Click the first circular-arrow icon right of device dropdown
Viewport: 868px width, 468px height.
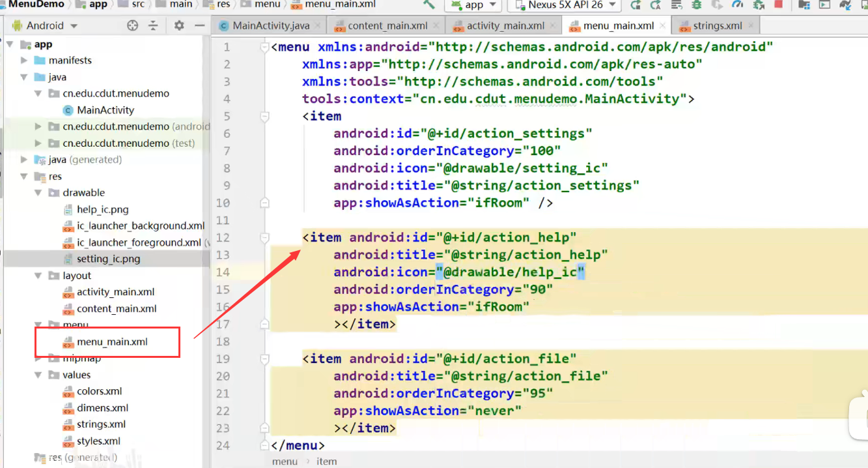pyautogui.click(x=636, y=5)
